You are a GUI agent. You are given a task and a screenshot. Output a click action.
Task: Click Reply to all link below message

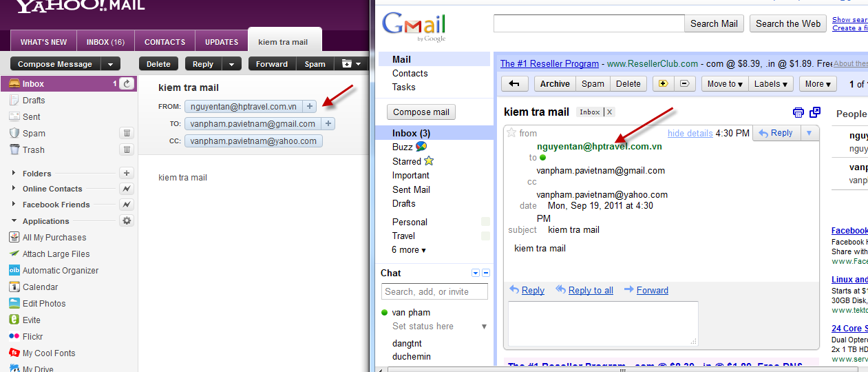(591, 290)
